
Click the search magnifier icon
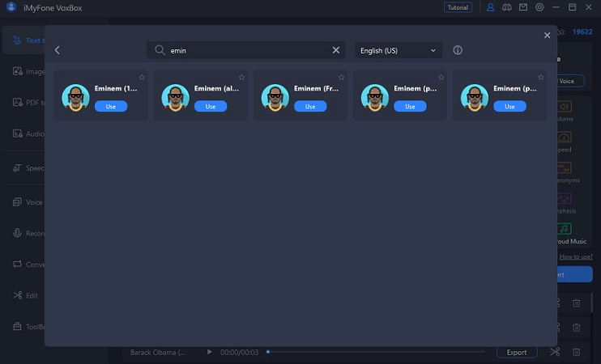[160, 50]
